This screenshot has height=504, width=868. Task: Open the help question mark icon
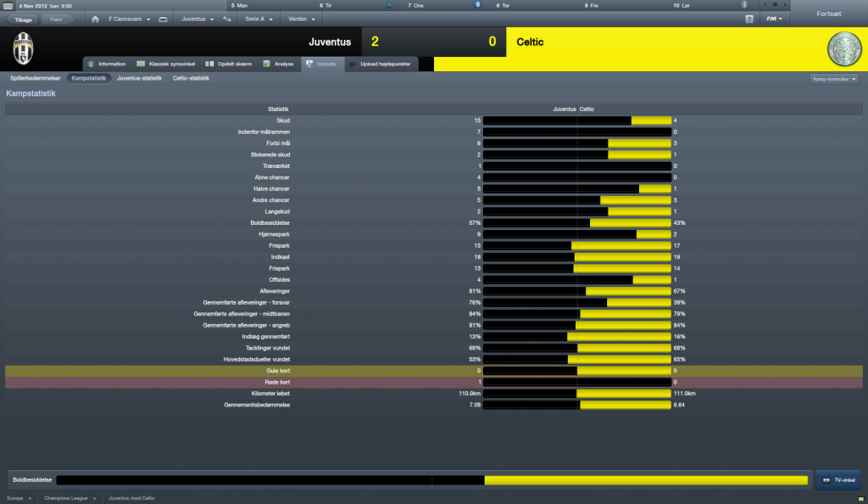[749, 20]
